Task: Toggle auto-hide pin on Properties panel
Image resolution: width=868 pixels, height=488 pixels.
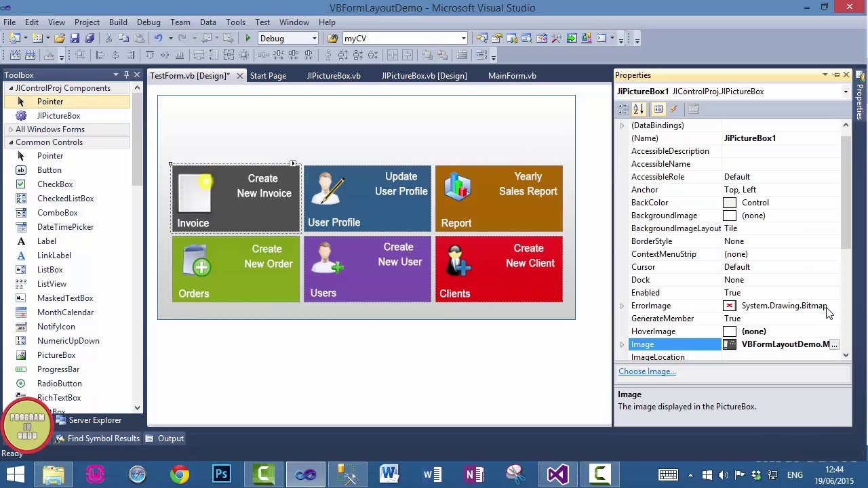Action: (836, 75)
